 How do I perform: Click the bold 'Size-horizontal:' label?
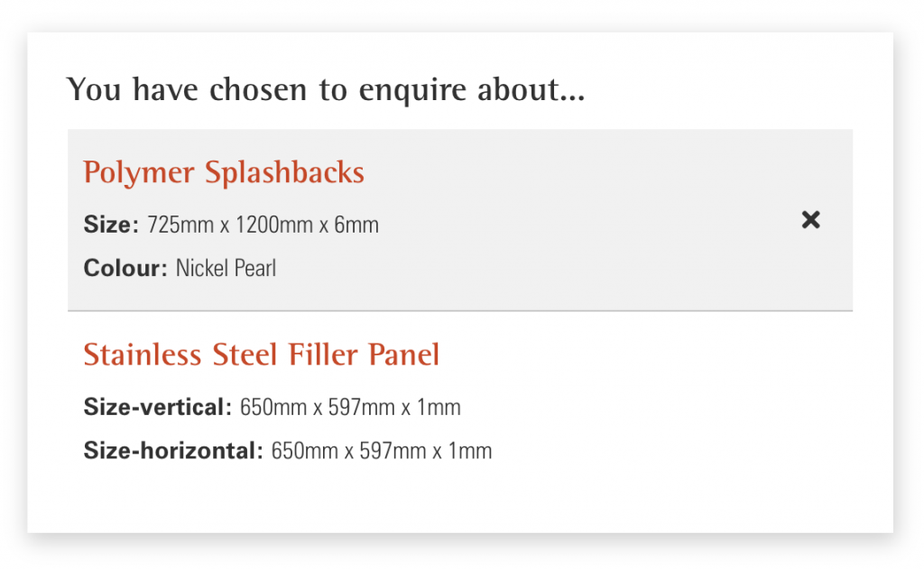click(173, 451)
